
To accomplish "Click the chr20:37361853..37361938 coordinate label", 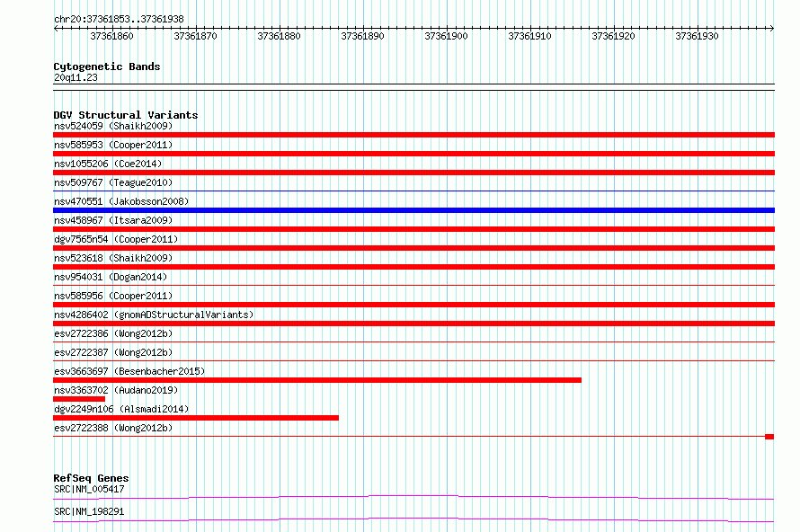I will [x=119, y=19].
